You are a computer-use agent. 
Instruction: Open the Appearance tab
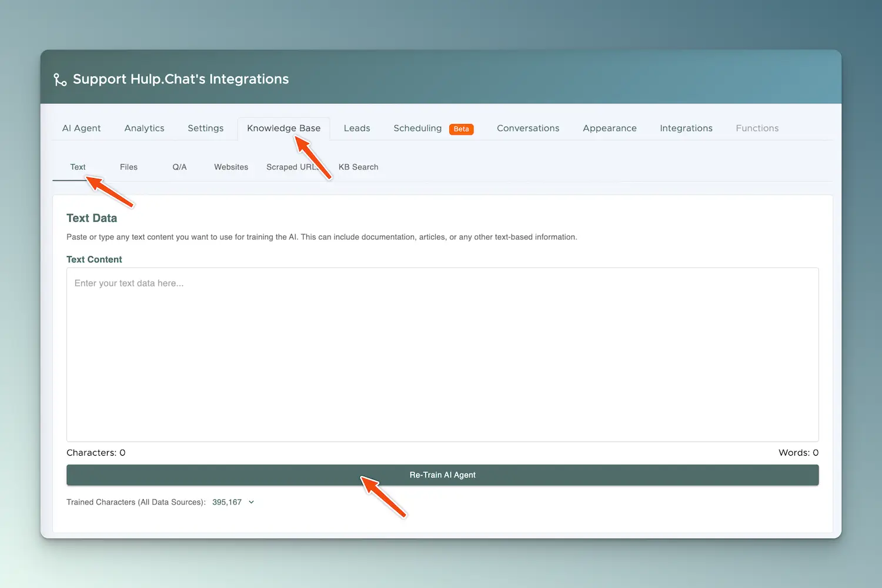click(610, 128)
